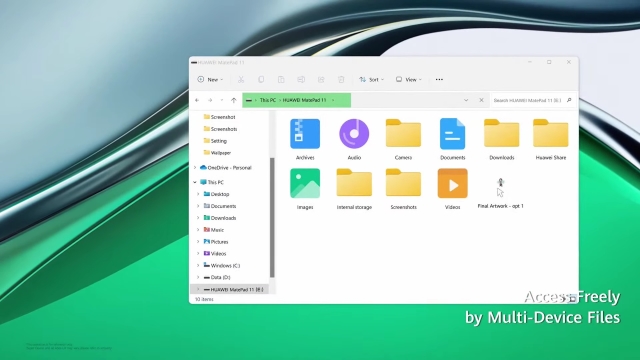This screenshot has width=640, height=360.
Task: Expand the Music node in sidebar
Action: (x=198, y=230)
